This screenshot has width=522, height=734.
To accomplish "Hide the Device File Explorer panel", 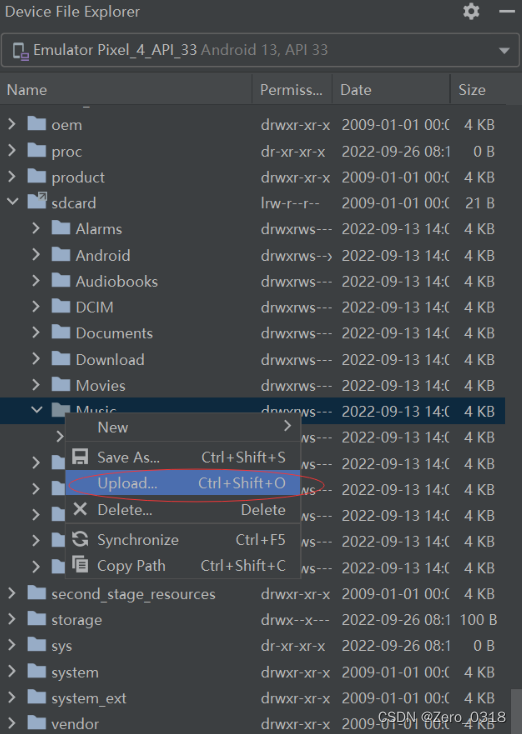I will 507,11.
